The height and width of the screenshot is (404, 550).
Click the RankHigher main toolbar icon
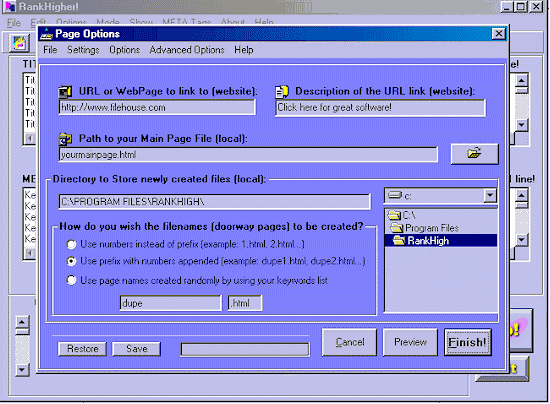pyautogui.click(x=19, y=43)
